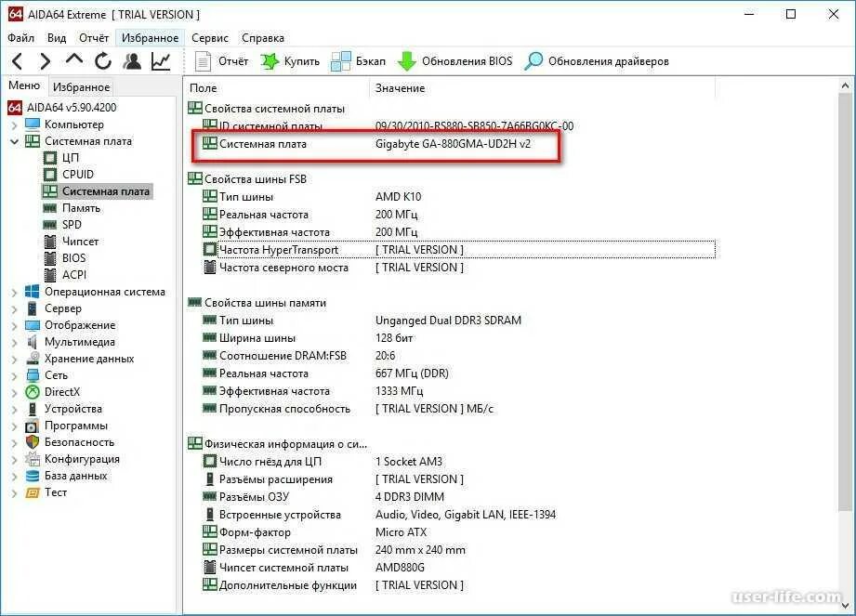Select BIOS in the sidebar tree

(73, 258)
